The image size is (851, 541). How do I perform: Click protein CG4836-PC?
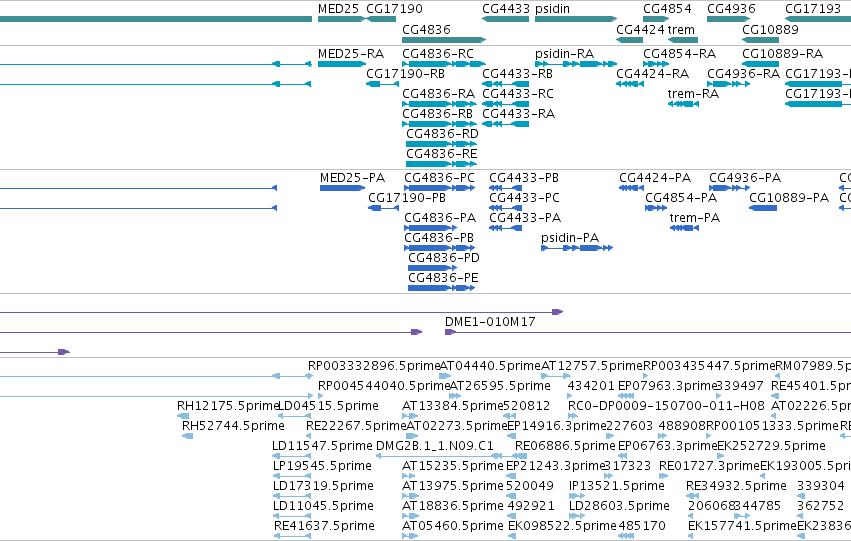click(439, 178)
